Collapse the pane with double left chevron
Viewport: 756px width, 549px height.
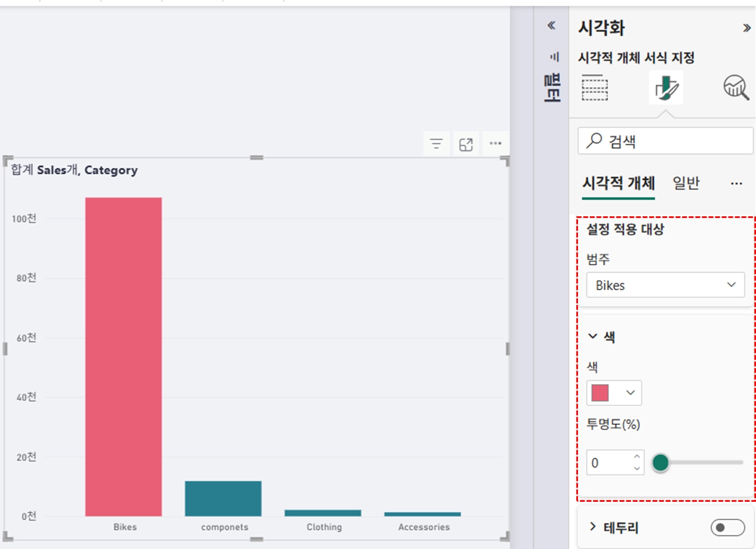[x=552, y=25]
